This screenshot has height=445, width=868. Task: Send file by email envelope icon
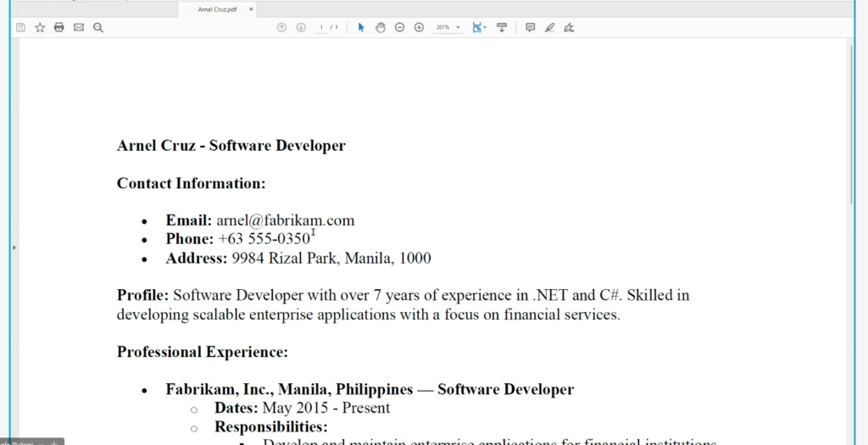[x=79, y=28]
